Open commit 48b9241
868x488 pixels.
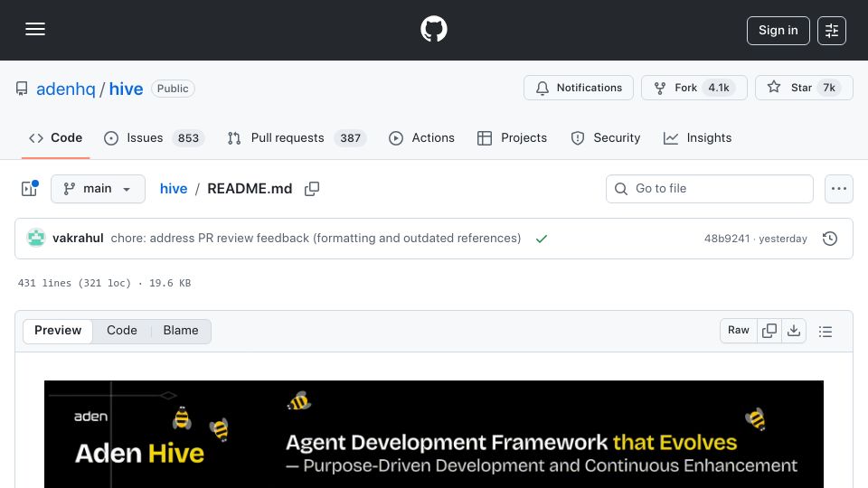point(726,239)
